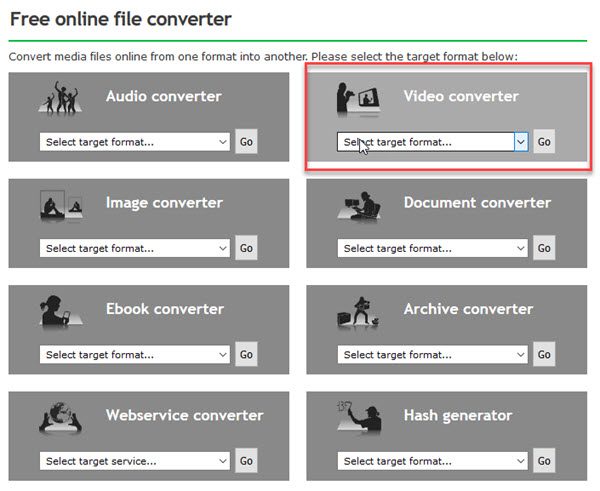The width and height of the screenshot is (600, 491).
Task: Click Go in the Hash generator box
Action: pyautogui.click(x=544, y=461)
